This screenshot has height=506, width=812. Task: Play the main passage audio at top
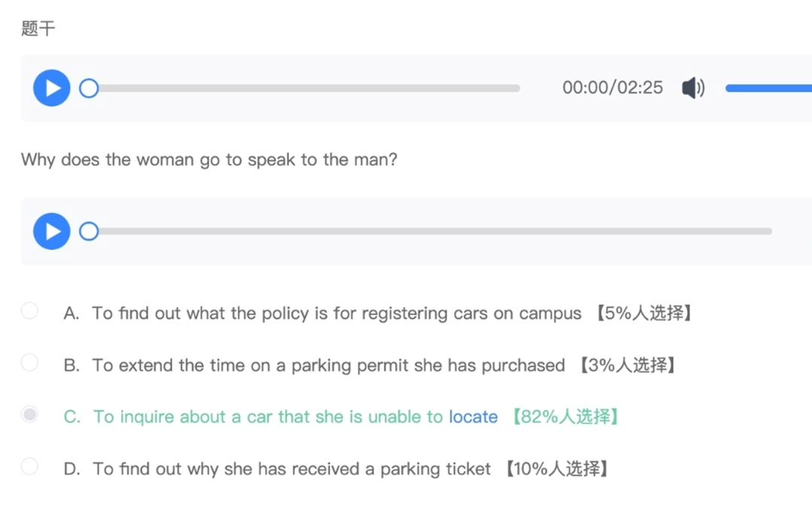[x=52, y=88]
